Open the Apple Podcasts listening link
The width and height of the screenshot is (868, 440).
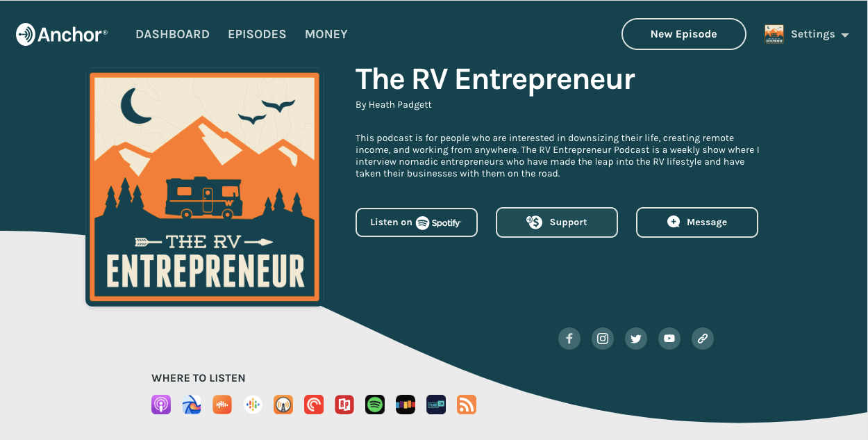[x=161, y=405]
